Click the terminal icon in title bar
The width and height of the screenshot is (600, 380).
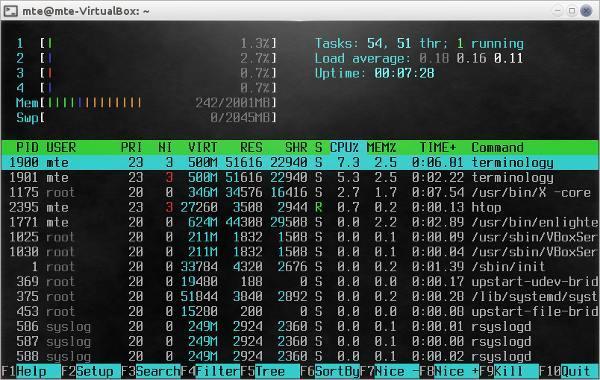click(x=11, y=11)
